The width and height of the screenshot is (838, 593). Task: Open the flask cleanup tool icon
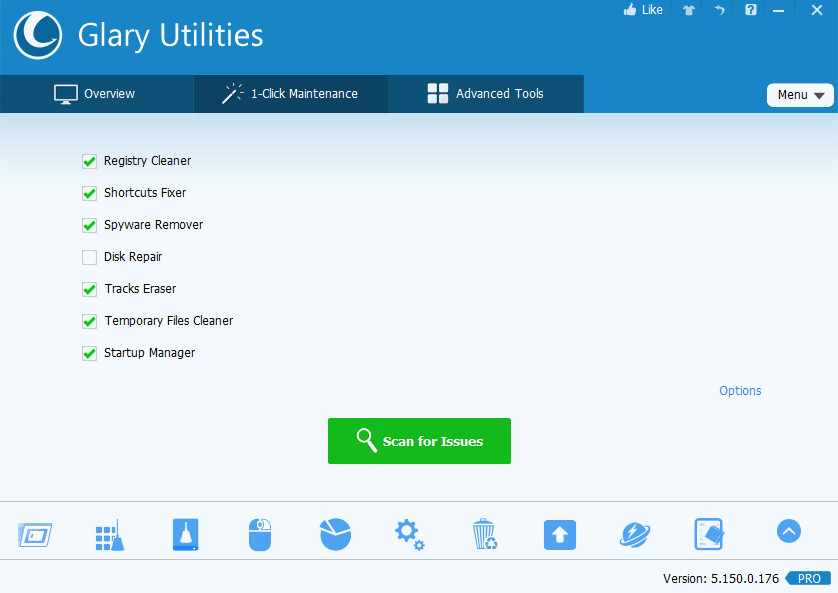tap(186, 534)
